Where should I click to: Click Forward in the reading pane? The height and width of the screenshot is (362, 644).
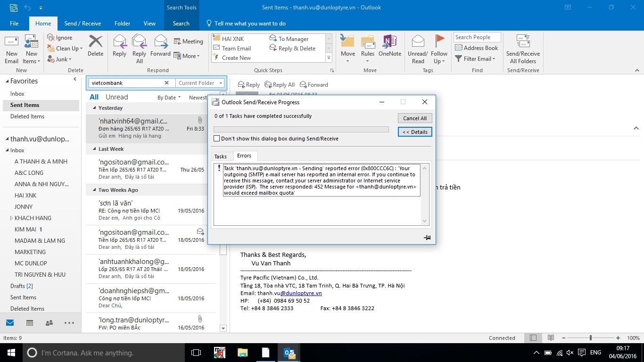(314, 85)
